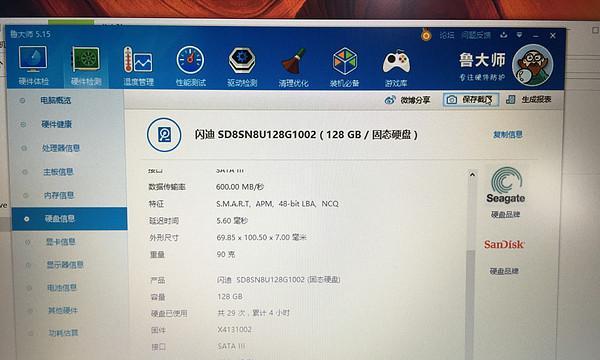Select 功耗估算 in sidebar
The image size is (600, 360).
63,333
